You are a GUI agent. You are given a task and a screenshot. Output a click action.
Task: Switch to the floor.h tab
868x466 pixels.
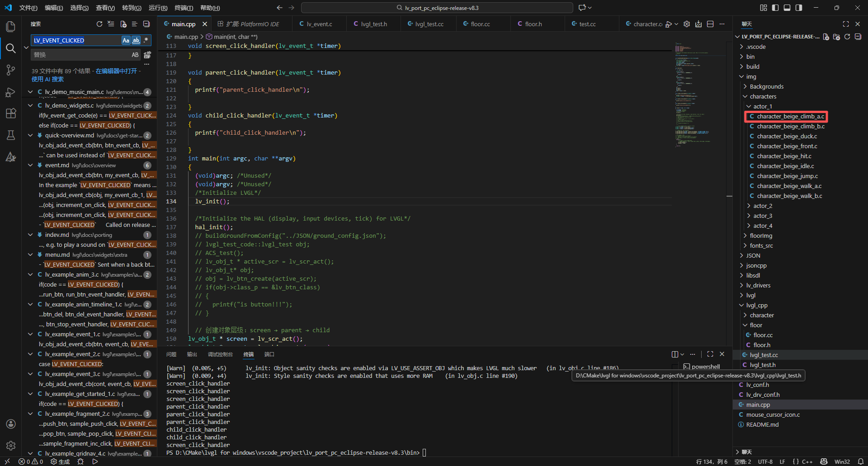point(533,24)
